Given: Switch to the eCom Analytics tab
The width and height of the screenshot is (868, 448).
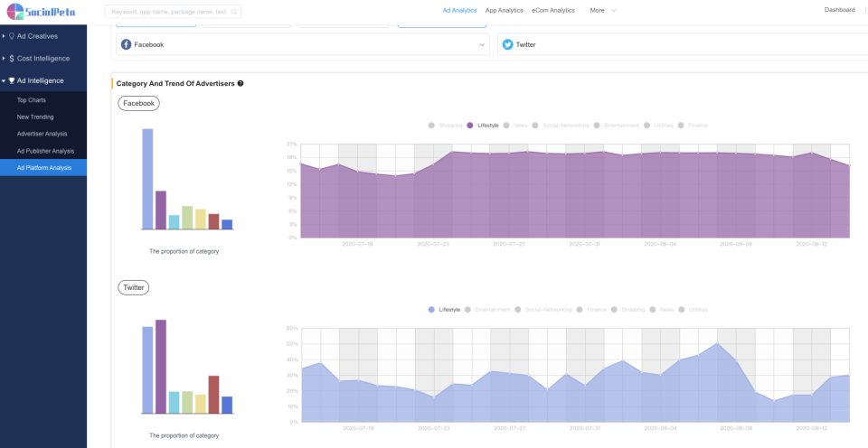Looking at the screenshot, I should 553,11.
